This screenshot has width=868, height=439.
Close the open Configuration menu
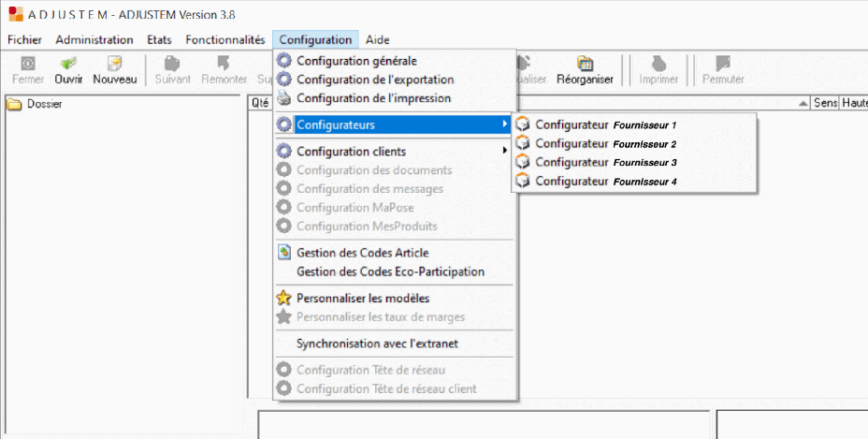(x=315, y=40)
